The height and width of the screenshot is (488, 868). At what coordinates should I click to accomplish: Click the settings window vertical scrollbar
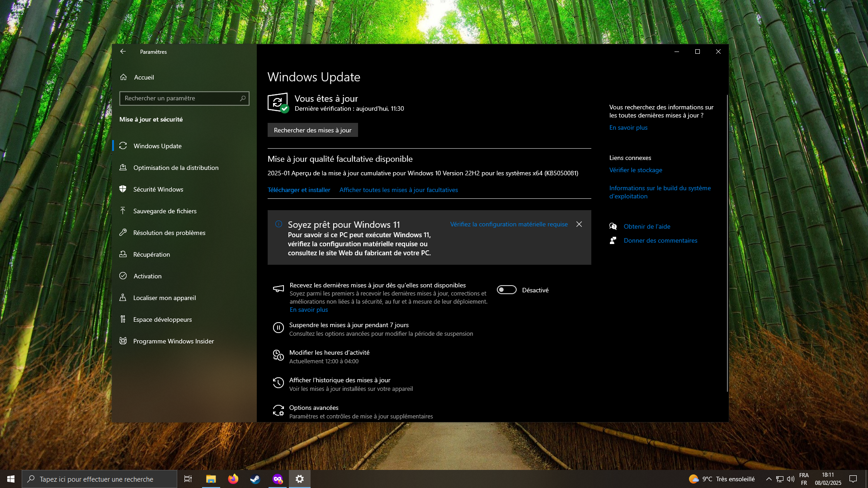point(727,243)
